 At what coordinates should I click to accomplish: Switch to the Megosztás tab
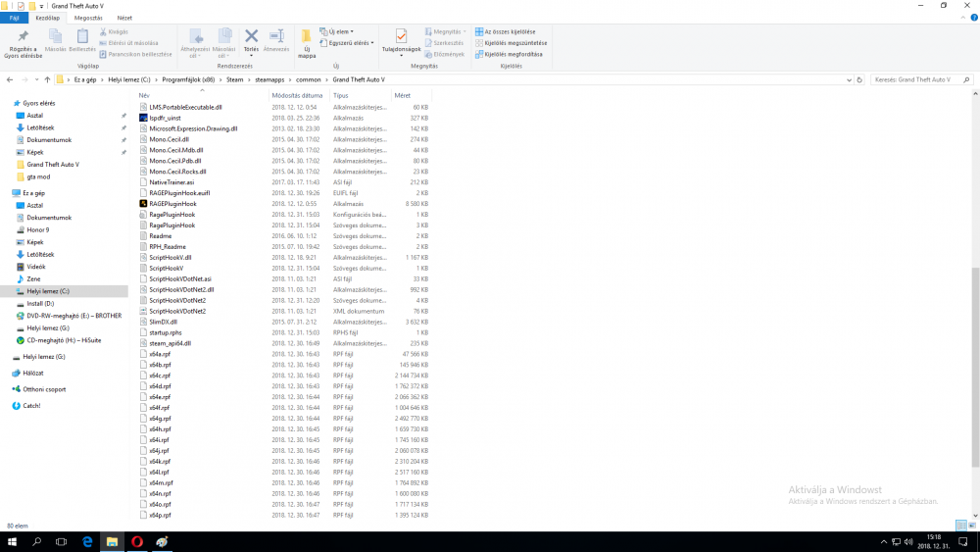(88, 18)
